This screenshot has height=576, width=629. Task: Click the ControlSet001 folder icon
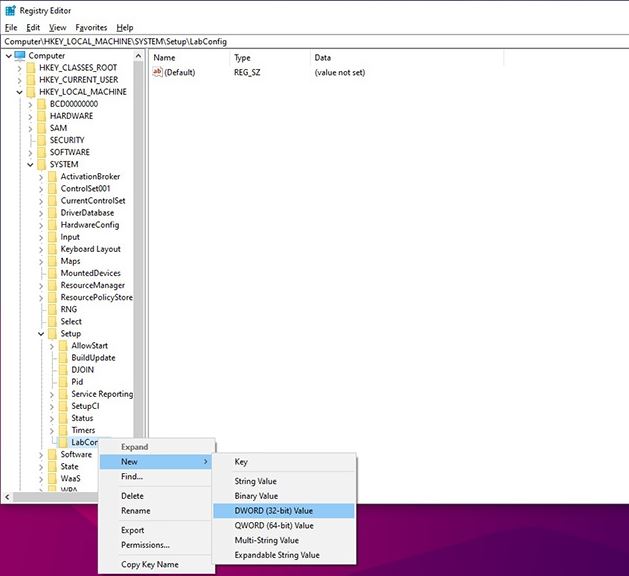(x=53, y=189)
